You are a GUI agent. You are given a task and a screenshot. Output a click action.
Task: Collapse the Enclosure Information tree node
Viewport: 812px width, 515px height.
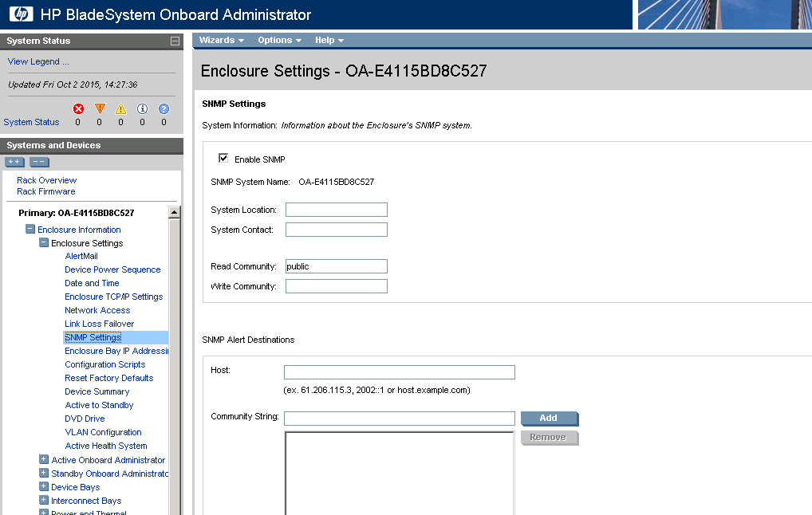30,229
